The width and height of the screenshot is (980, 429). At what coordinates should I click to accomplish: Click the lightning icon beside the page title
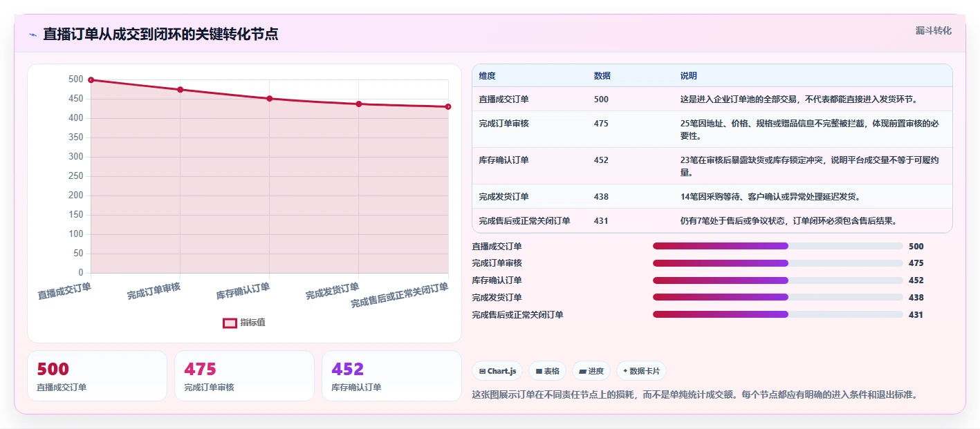33,35
